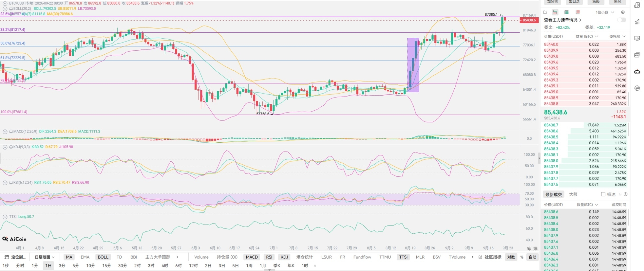Select combined buy/sell order book view
The image size is (644, 271).
555,12
